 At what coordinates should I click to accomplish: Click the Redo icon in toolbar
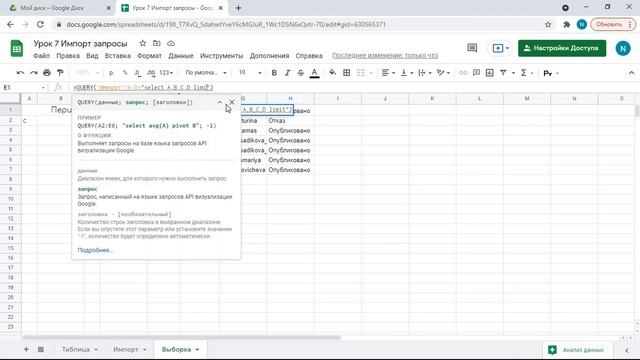(33, 73)
